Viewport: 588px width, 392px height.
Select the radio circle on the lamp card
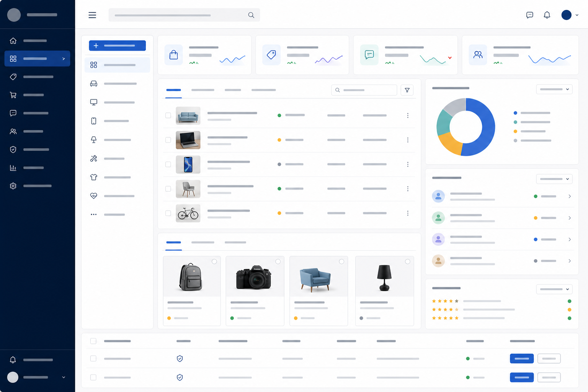point(408,261)
